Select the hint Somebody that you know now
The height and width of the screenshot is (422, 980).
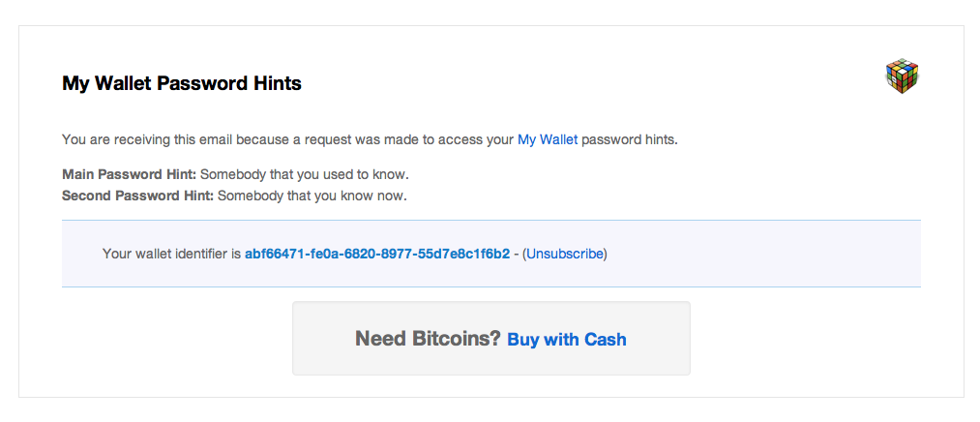click(x=312, y=196)
